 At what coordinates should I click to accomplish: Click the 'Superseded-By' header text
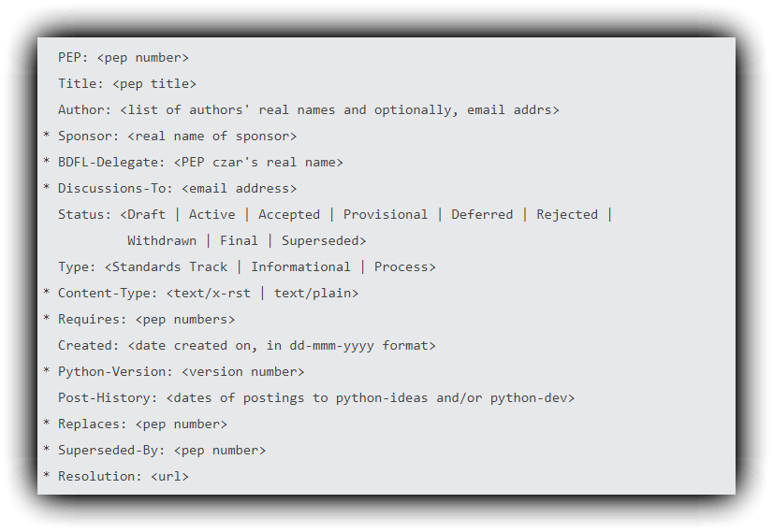(111, 450)
